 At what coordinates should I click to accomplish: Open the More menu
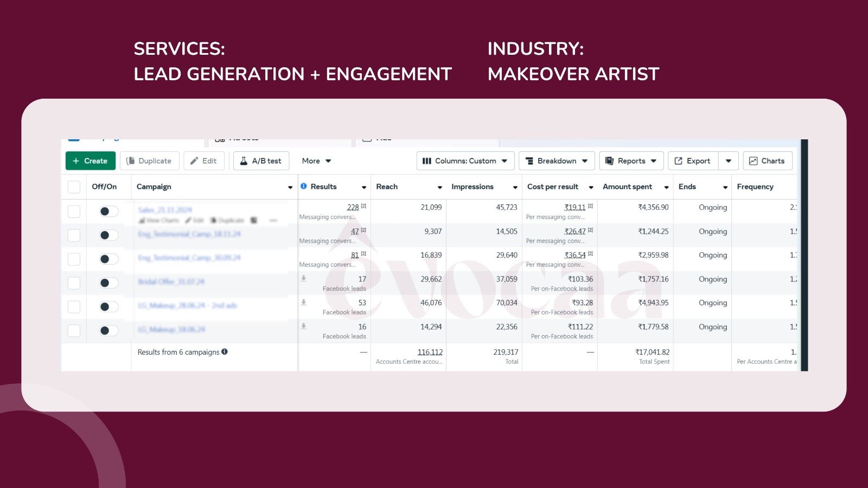click(316, 161)
